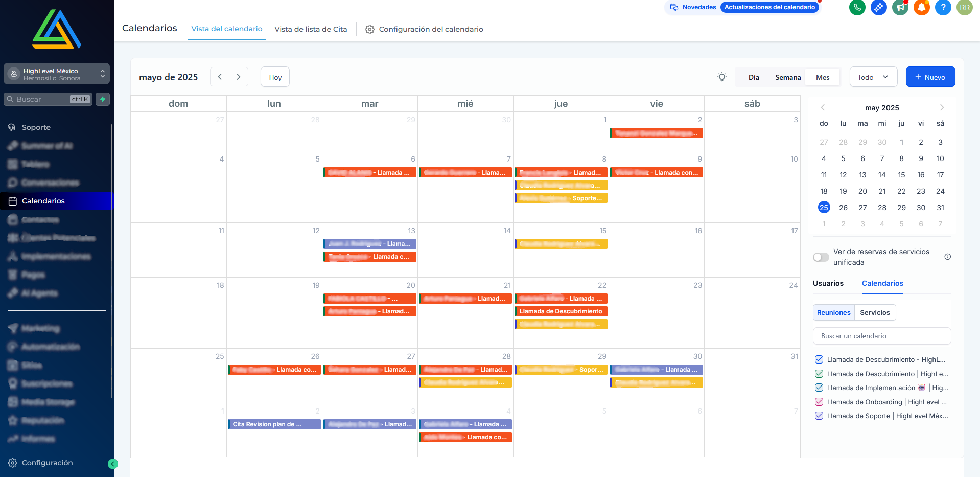This screenshot has height=477, width=980.
Task: Click the info icon next to unificada
Action: 947,257
